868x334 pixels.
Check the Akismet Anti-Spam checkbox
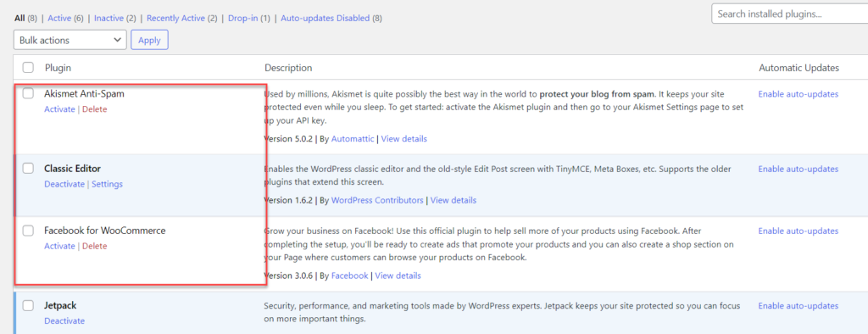coord(28,94)
